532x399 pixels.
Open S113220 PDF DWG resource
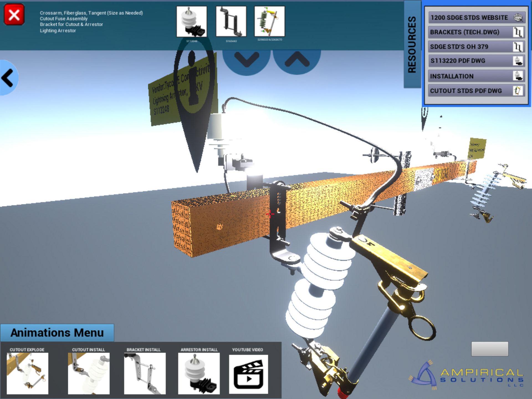pyautogui.click(x=476, y=61)
